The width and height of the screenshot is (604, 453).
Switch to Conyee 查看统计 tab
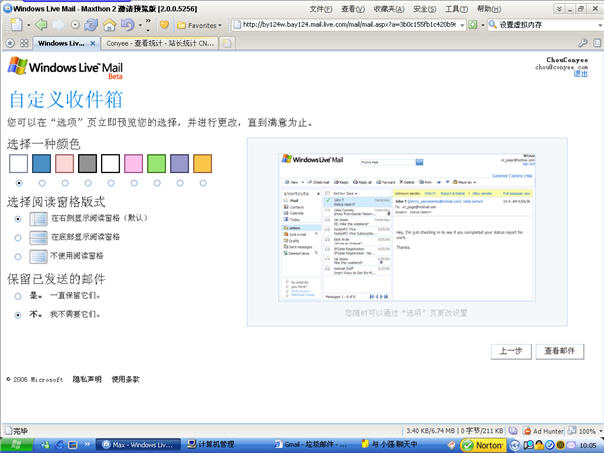(x=160, y=44)
